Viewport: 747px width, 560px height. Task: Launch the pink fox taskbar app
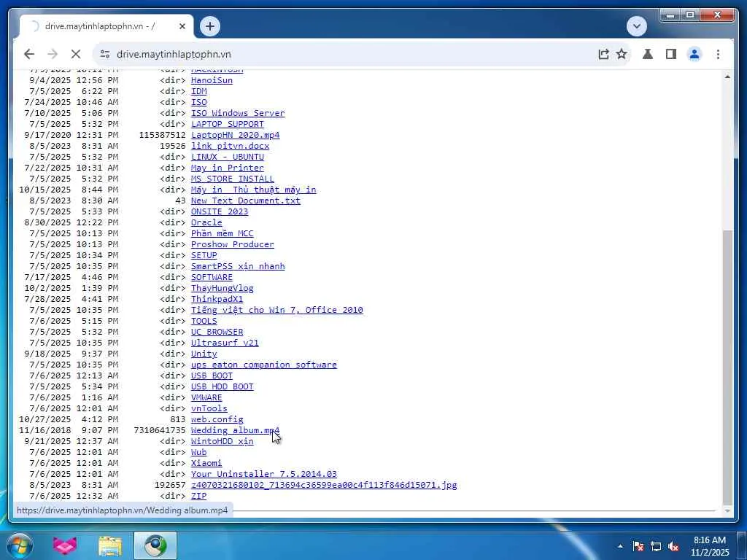pos(65,545)
